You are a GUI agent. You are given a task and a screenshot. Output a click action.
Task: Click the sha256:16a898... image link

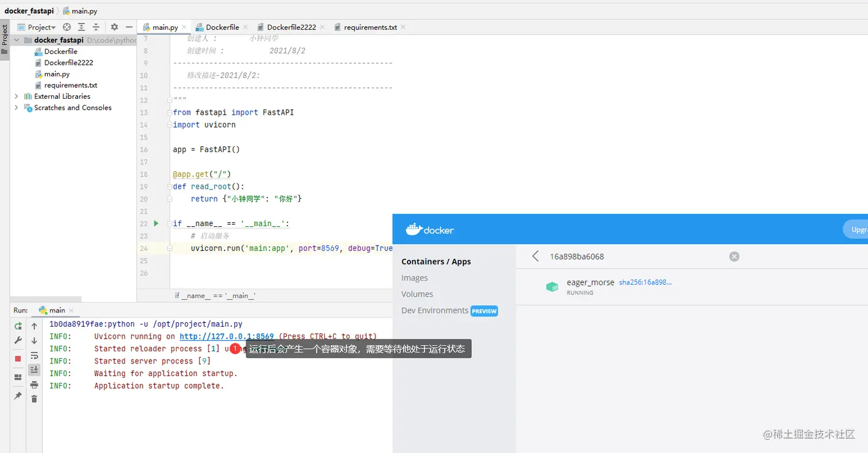point(645,282)
